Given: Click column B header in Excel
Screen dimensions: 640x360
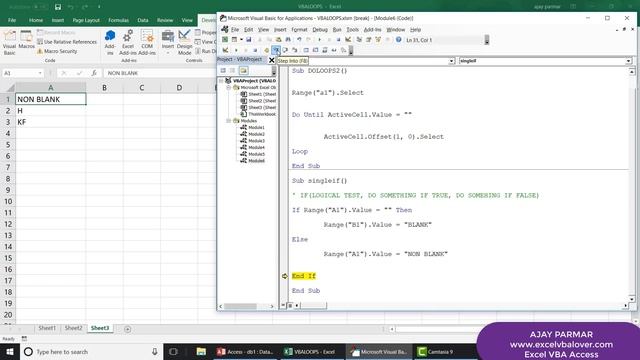Looking at the screenshot, I should [x=104, y=88].
